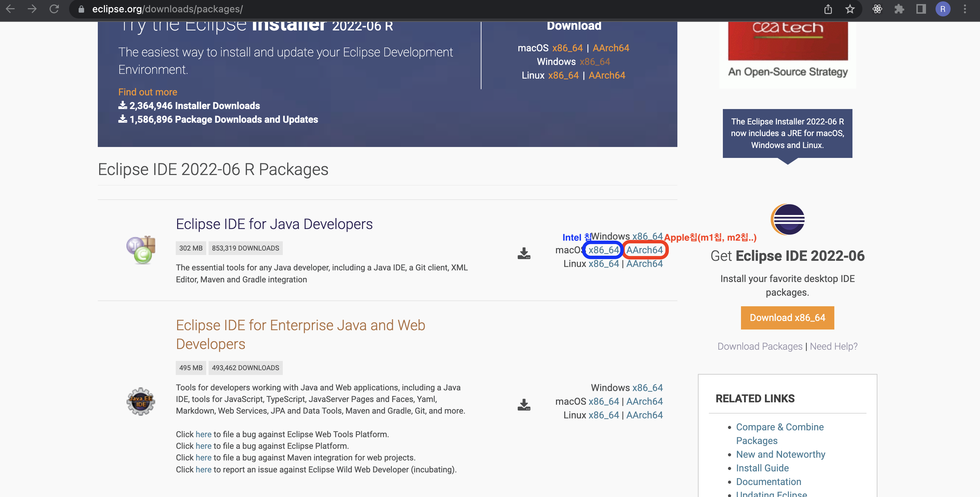980x497 pixels.
Task: Click the Eclipse logo in sidebar
Action: tap(787, 219)
